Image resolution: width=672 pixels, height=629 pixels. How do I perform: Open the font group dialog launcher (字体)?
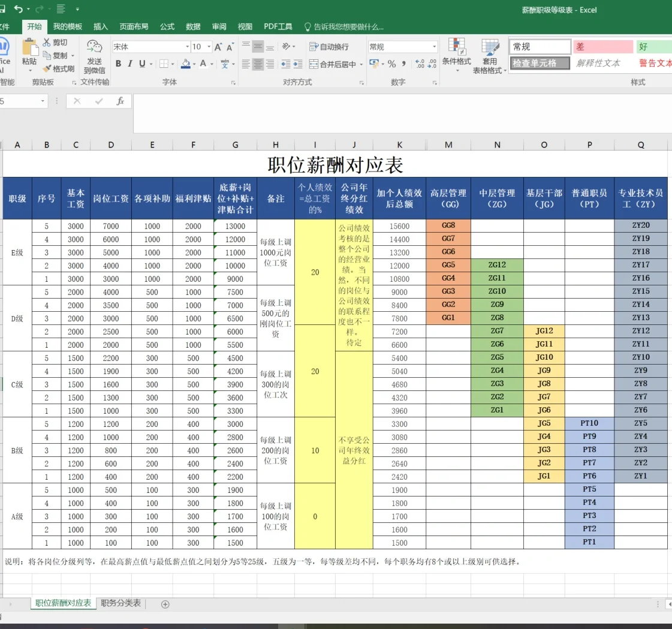pyautogui.click(x=234, y=83)
